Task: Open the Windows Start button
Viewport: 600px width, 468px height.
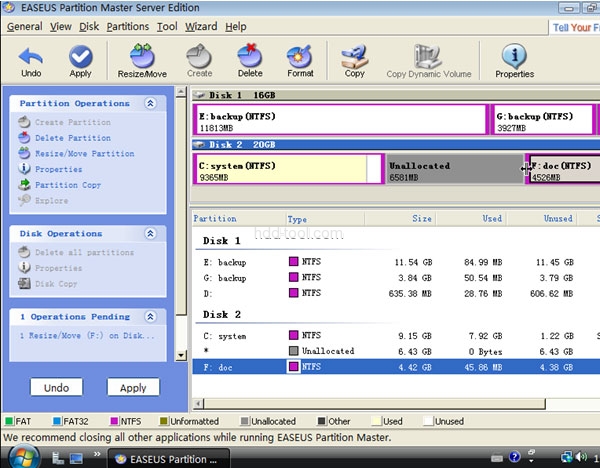Action: pos(24,457)
